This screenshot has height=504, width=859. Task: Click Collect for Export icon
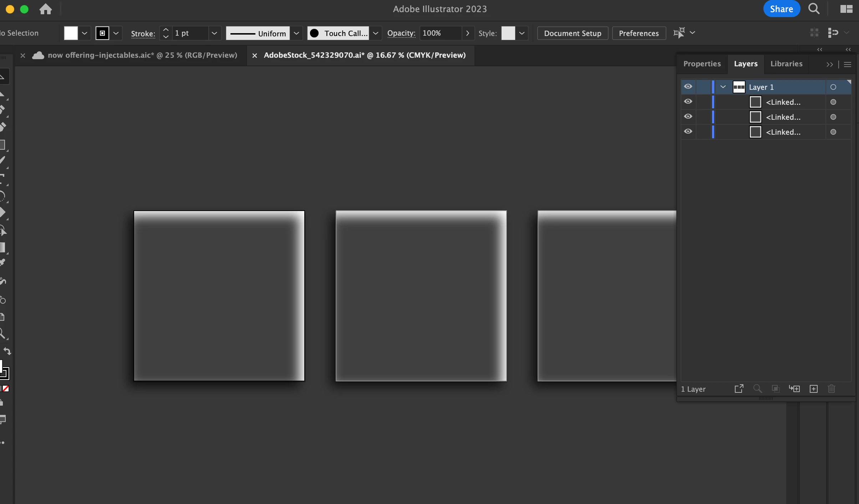click(x=739, y=389)
